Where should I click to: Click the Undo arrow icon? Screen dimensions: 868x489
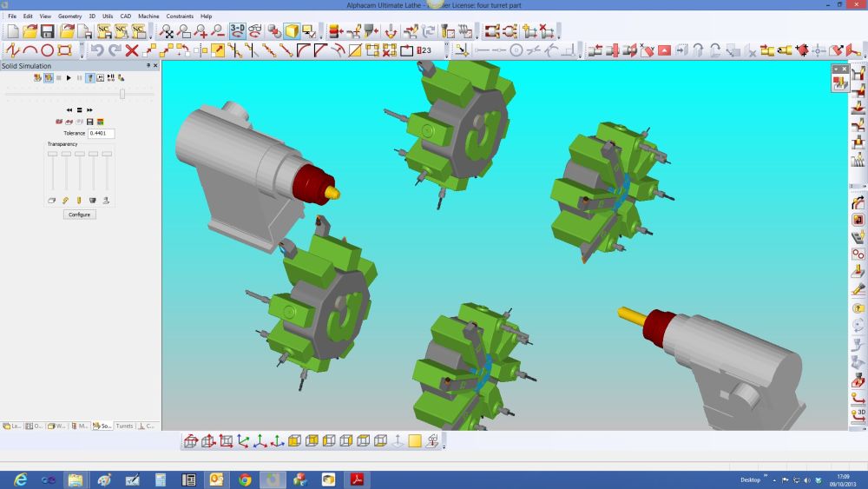pos(97,50)
